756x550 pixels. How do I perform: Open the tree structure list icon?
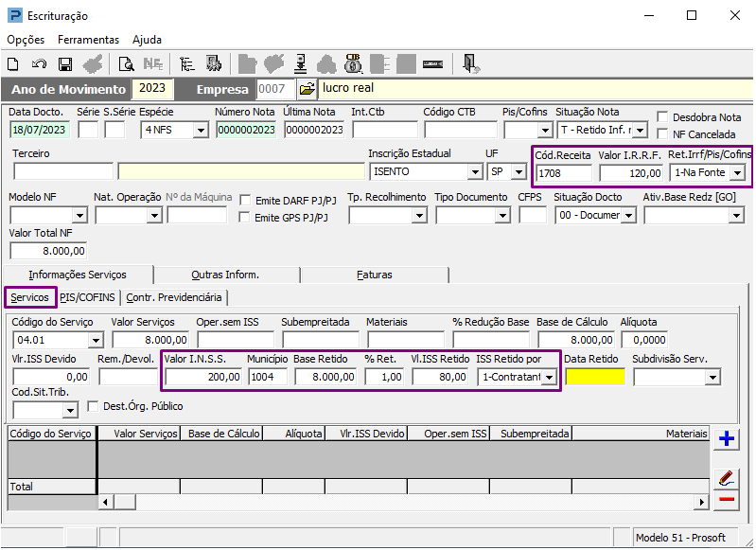186,64
